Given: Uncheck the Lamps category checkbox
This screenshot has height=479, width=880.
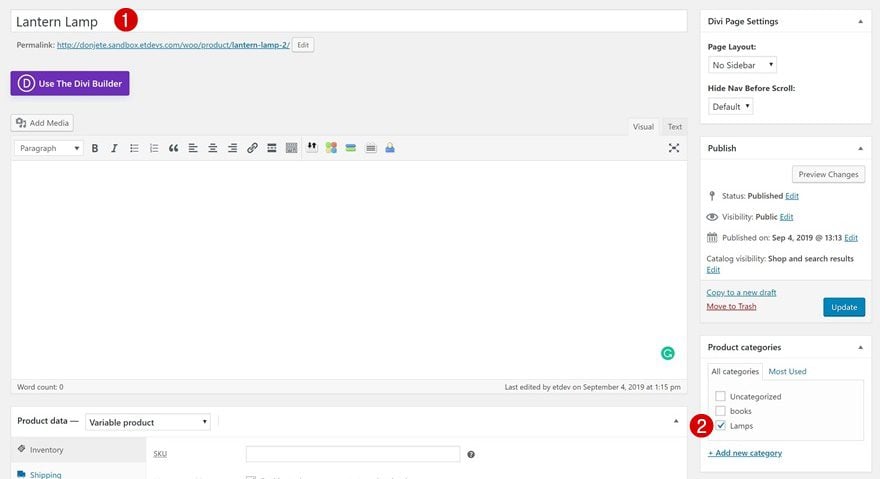Looking at the screenshot, I should [721, 425].
